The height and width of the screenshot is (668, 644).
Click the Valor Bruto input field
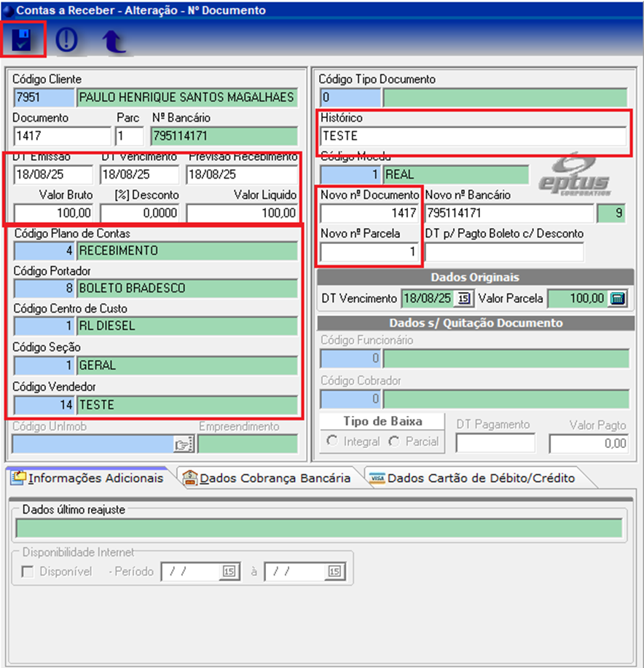54,213
